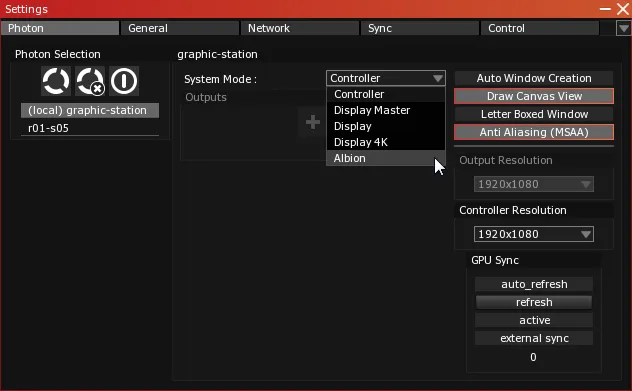Select r01-s05 in Photon list
This screenshot has height=391, width=632.
tap(90, 128)
